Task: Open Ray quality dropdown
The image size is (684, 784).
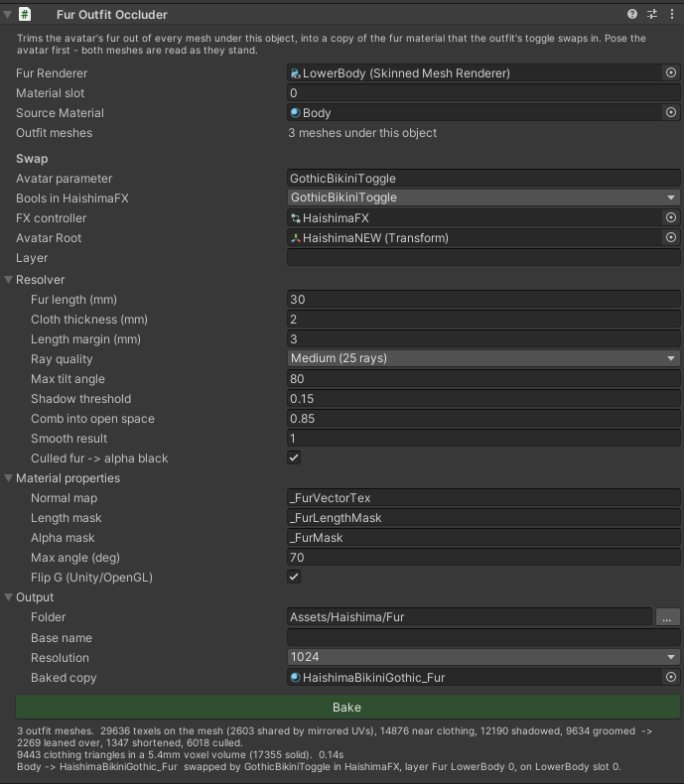Action: coord(483,358)
